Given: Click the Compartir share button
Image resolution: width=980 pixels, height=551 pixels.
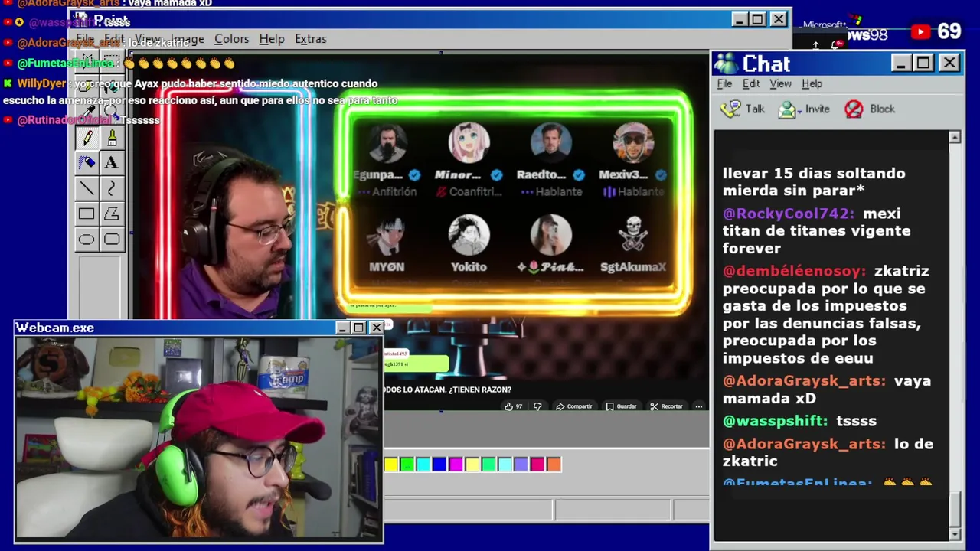Looking at the screenshot, I should coord(573,406).
